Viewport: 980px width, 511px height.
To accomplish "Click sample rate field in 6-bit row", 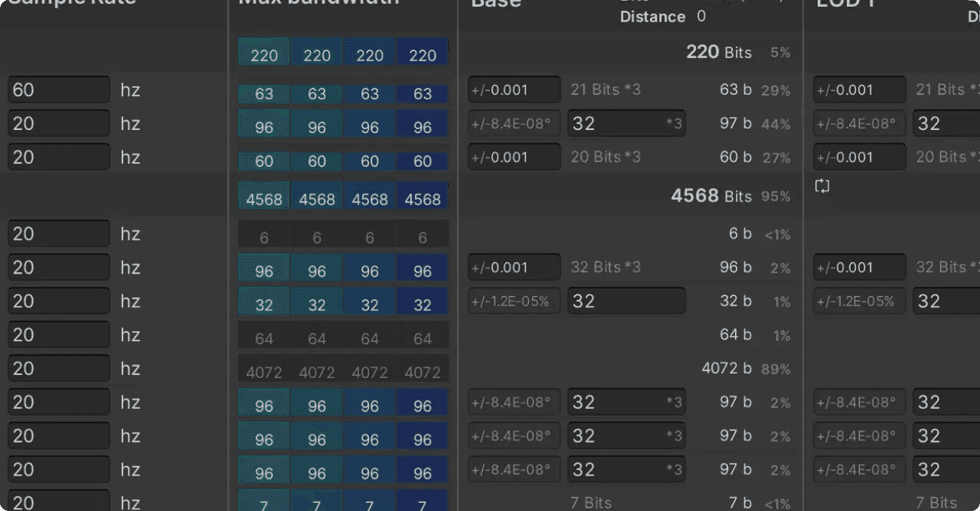I will (59, 234).
